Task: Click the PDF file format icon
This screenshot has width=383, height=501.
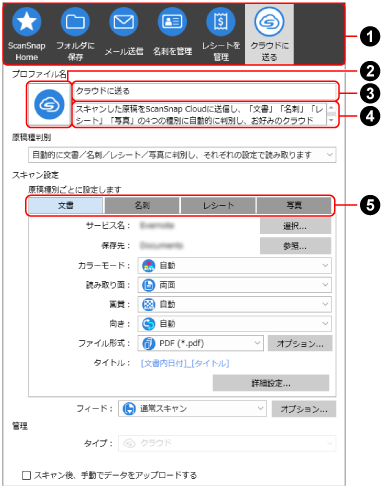Action: tap(149, 343)
